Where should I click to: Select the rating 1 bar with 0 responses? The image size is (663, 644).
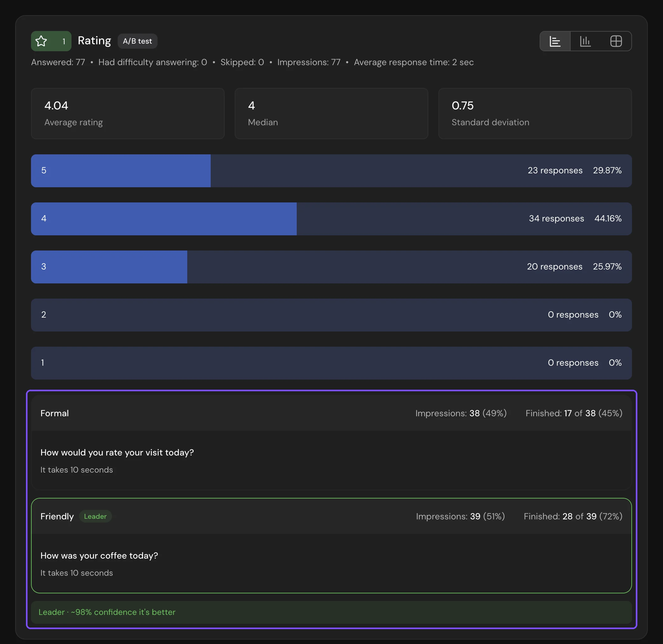click(x=331, y=363)
